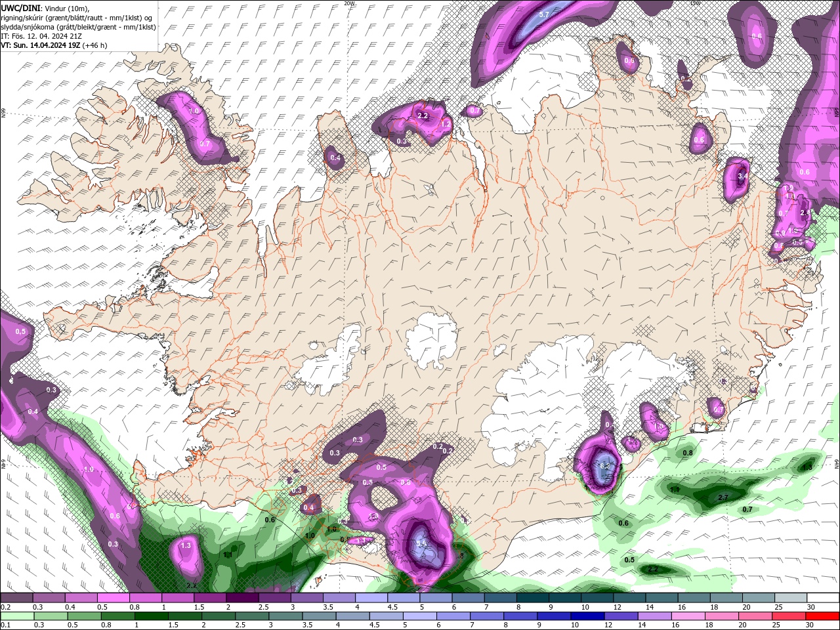Pick the snow legend swatch between 1.5 and 2
This screenshot has width=840, height=630.
coord(210,598)
